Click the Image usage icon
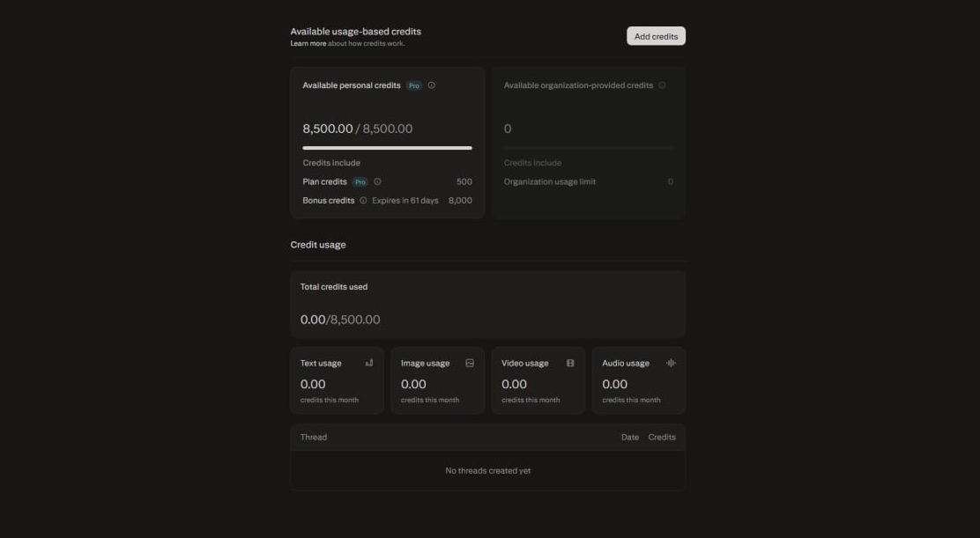980x538 pixels. click(470, 363)
